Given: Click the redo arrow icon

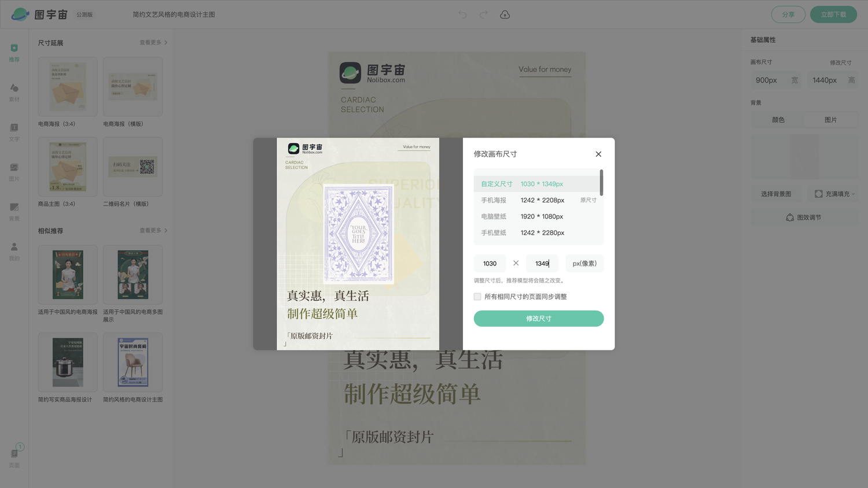Looking at the screenshot, I should coord(484,14).
